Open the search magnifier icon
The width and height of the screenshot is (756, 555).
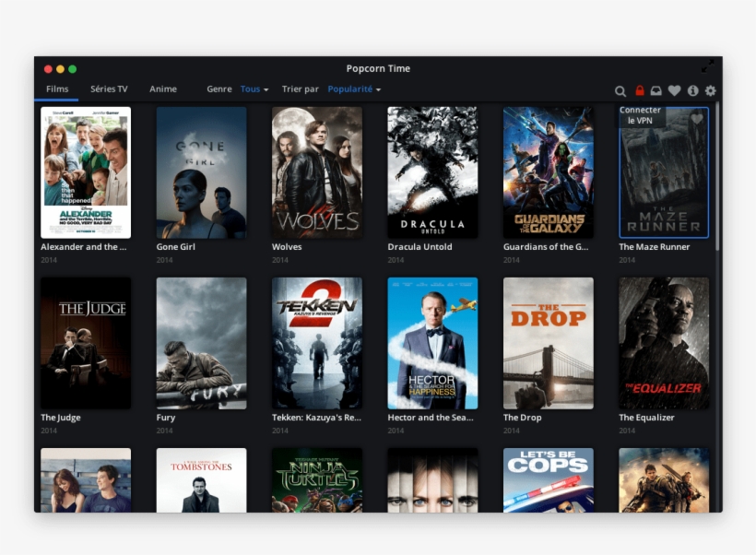620,91
